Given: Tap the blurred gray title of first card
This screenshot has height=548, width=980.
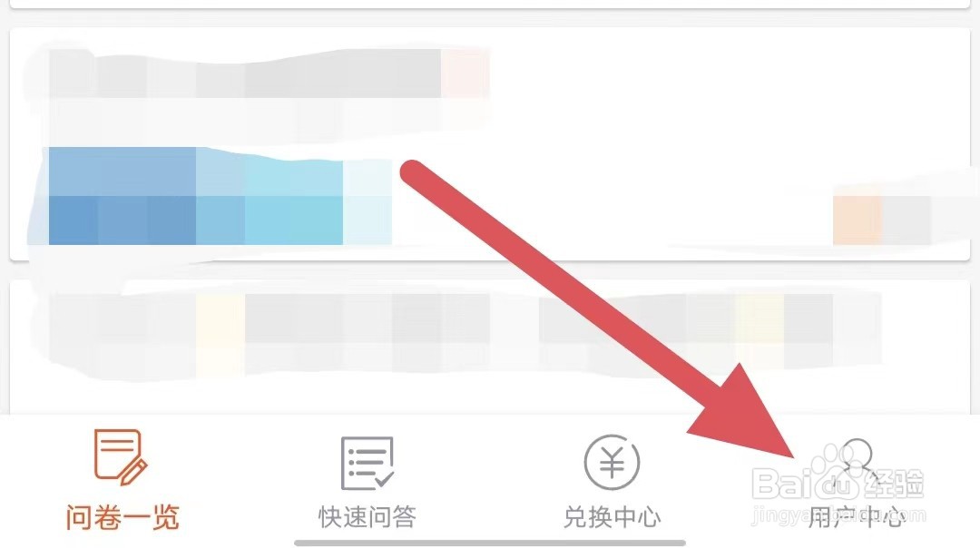Looking at the screenshot, I should pos(245,73).
